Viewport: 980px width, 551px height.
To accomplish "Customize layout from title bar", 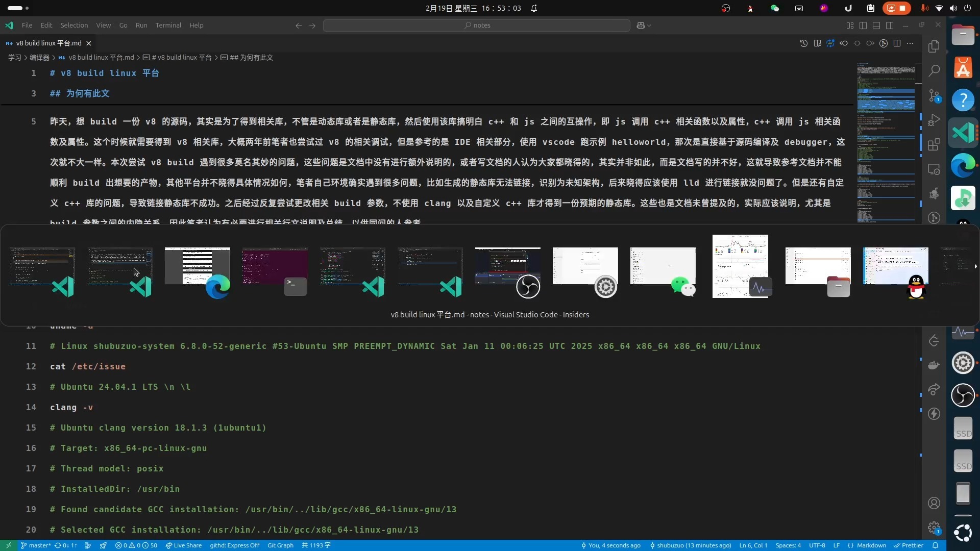I will pyautogui.click(x=850, y=26).
